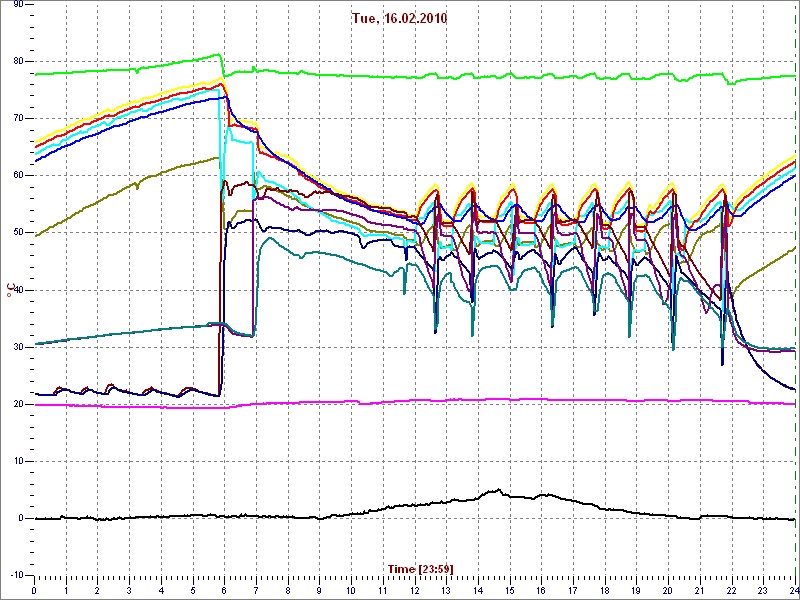
Task: Click the 'Time [23:59]' axis label
Action: 421,568
